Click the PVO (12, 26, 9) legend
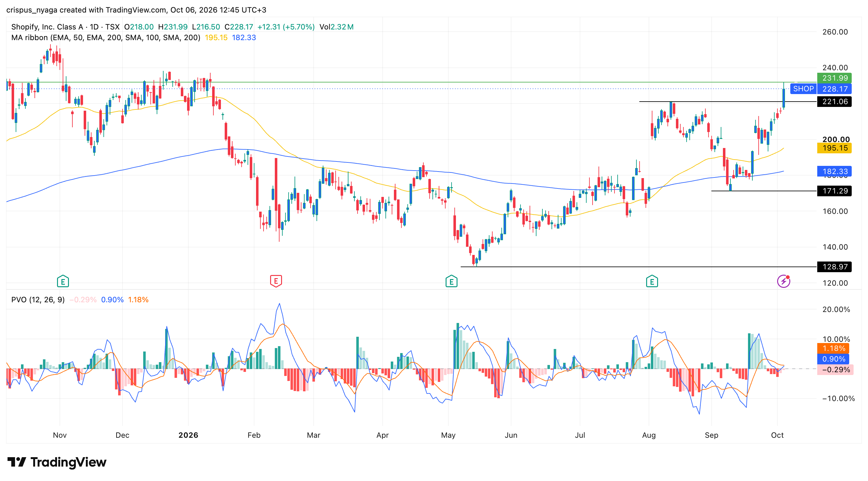The image size is (868, 481). click(38, 300)
